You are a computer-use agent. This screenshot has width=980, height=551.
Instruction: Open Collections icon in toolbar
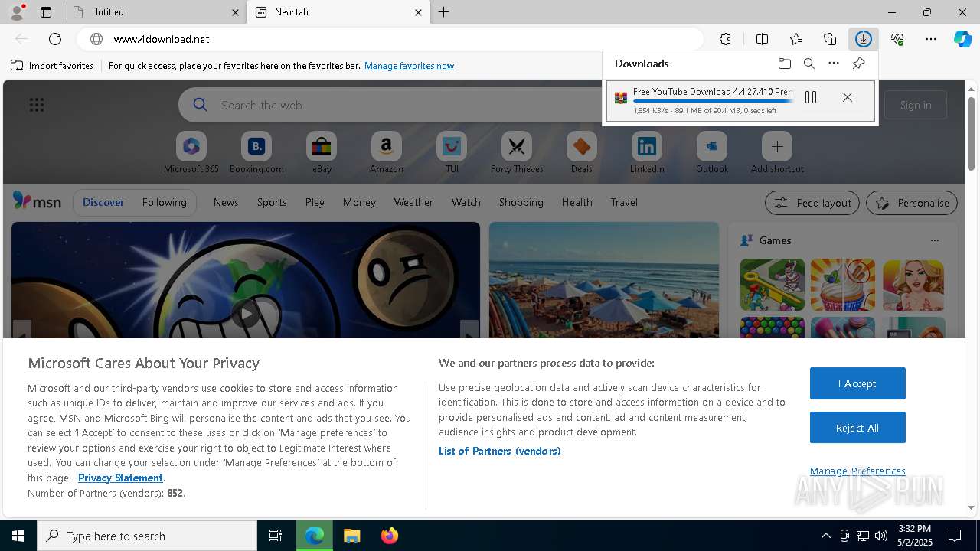(830, 39)
